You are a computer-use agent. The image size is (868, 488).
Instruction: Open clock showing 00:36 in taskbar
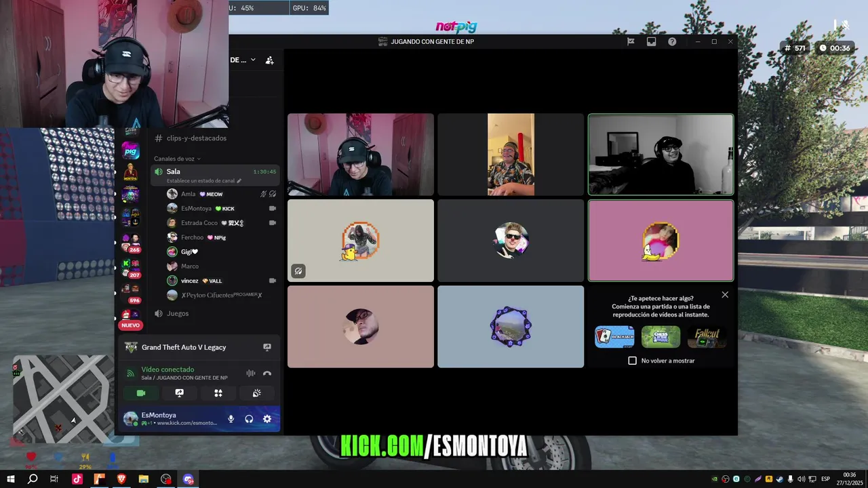tap(850, 479)
